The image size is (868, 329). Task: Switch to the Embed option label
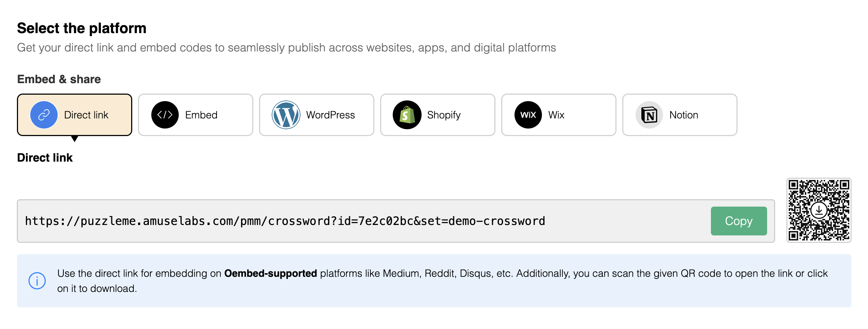(201, 115)
